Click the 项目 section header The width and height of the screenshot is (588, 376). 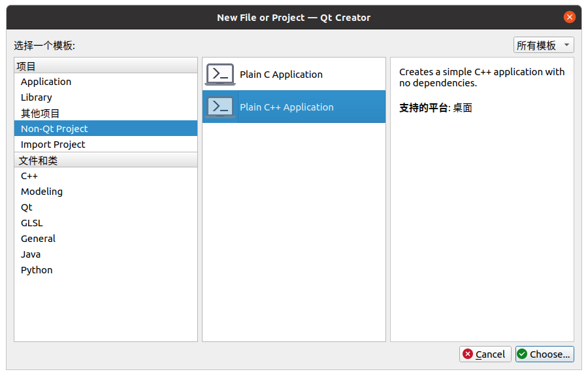106,65
